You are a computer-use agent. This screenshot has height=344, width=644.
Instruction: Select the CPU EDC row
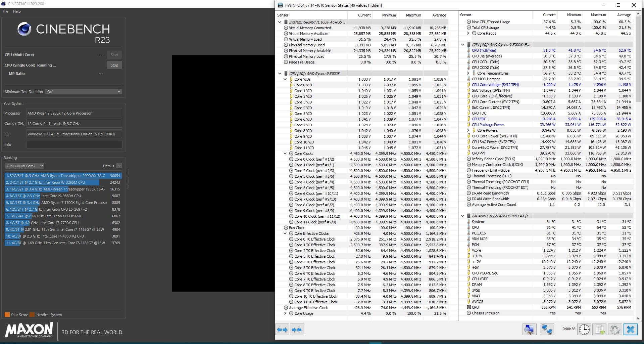click(x=546, y=119)
